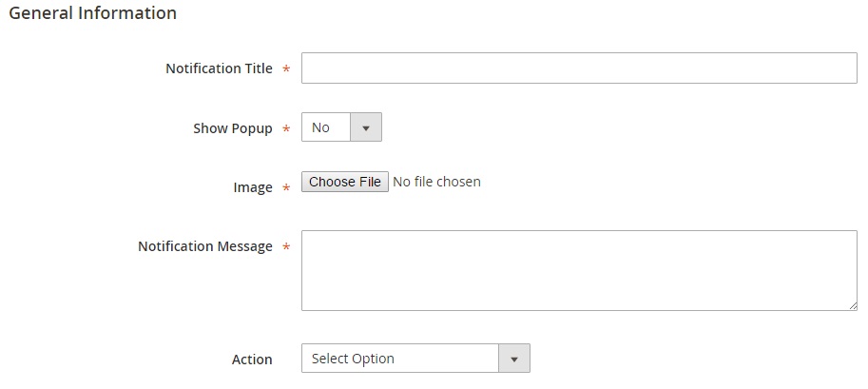Click the 'Action' field label
Viewport: 868px width, 389px height.
pos(252,360)
